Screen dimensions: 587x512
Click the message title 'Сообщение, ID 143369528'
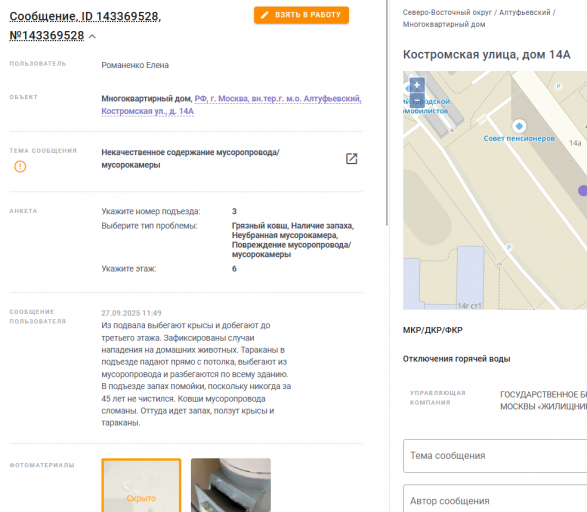[85, 16]
